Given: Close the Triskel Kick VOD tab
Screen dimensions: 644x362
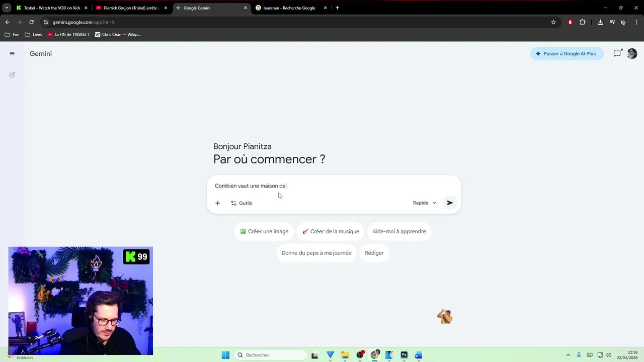Looking at the screenshot, I should [86, 8].
